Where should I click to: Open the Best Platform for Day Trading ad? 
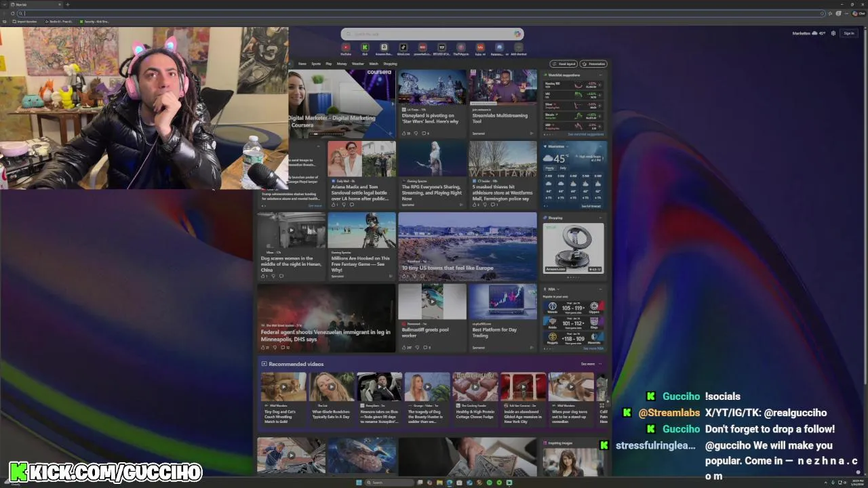pos(502,317)
